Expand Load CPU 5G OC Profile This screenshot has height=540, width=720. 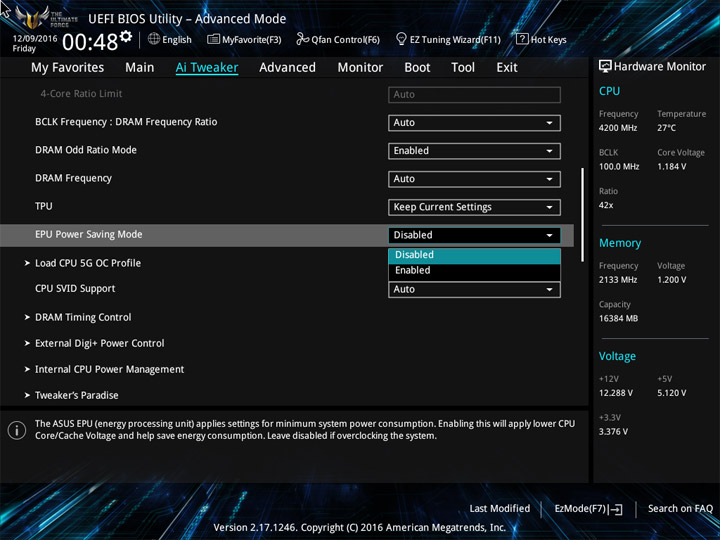88,263
